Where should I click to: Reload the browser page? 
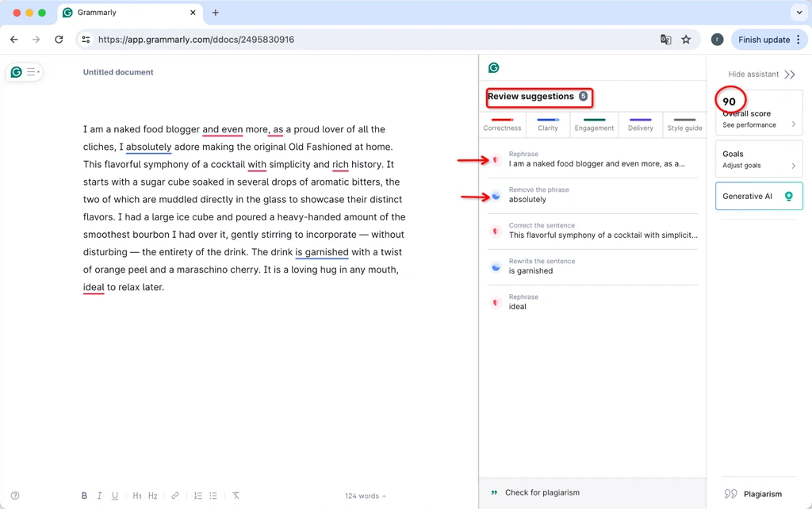(x=59, y=40)
